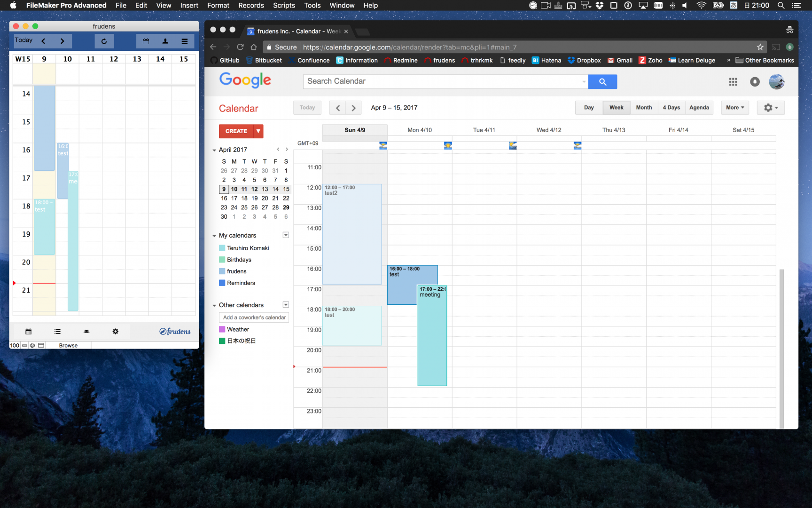This screenshot has width=812, height=508.
Task: Open settings gear in frudens bottom bar
Action: tap(116, 332)
